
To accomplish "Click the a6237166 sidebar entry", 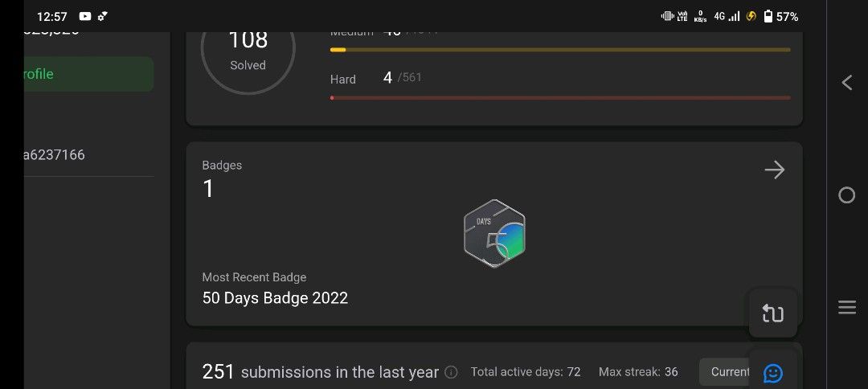I will pos(55,155).
